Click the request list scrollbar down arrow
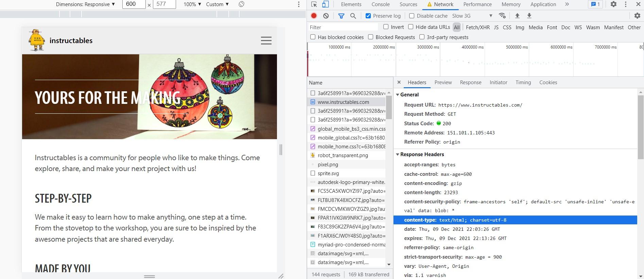644x279 pixels. click(x=389, y=264)
